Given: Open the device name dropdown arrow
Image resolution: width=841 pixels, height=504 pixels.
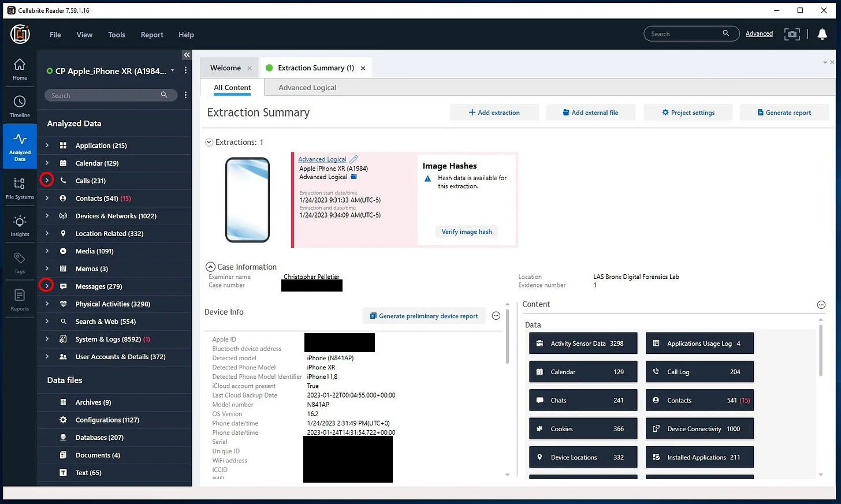Looking at the screenshot, I should coord(172,70).
